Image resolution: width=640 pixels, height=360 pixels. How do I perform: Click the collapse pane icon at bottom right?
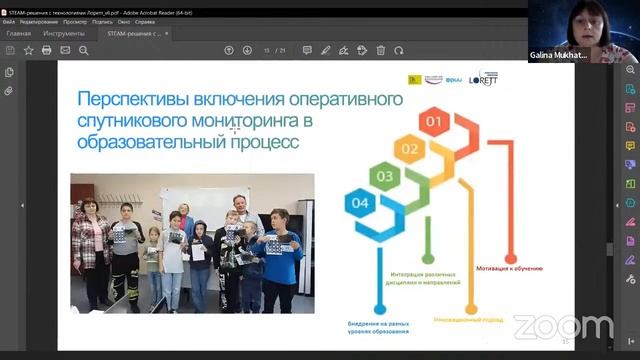(631, 341)
